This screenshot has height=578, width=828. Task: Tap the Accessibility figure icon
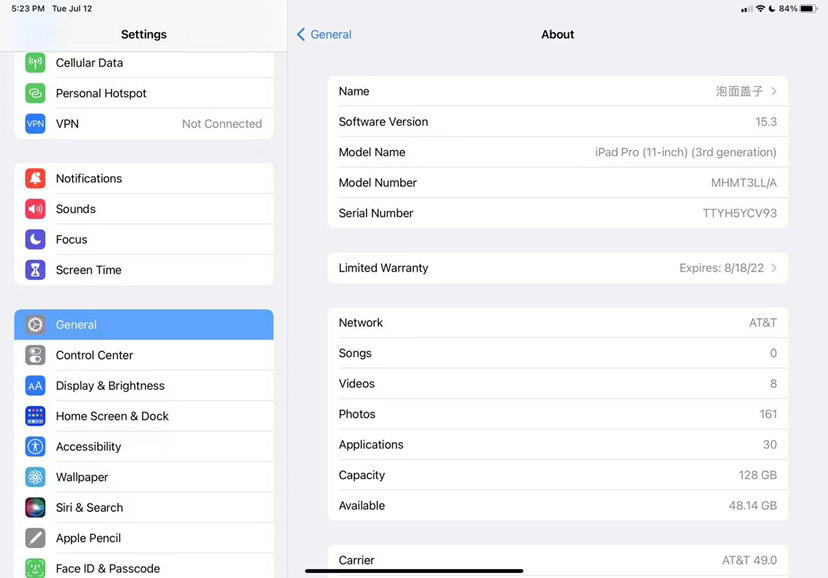pyautogui.click(x=35, y=447)
